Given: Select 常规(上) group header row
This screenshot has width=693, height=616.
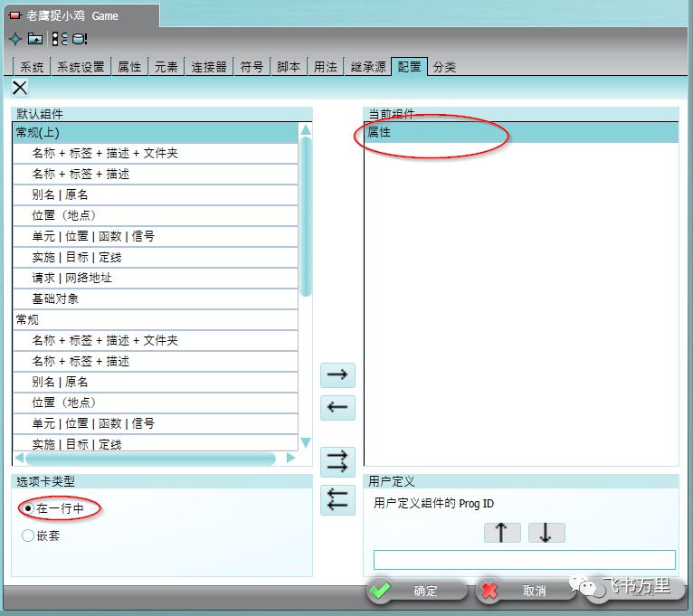Looking at the screenshot, I should click(156, 133).
